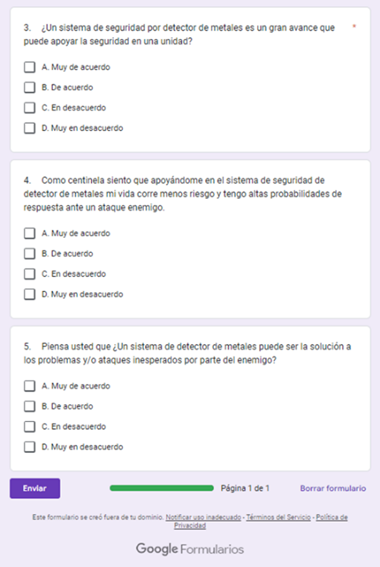
Task: Open the 'Términos del Servicio' link
Action: tap(278, 517)
